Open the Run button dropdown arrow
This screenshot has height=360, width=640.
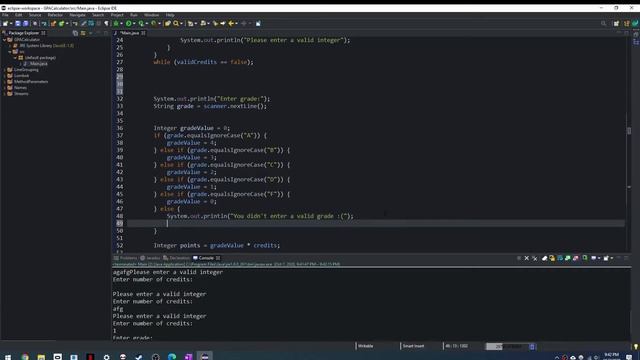(134, 24)
